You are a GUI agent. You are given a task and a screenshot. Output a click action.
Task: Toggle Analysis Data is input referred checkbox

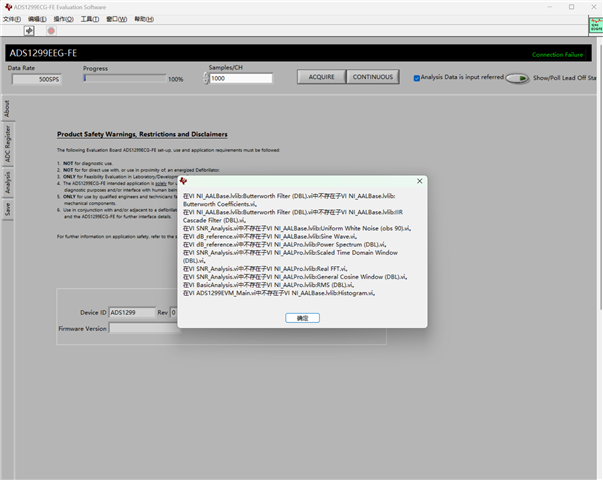pos(416,78)
